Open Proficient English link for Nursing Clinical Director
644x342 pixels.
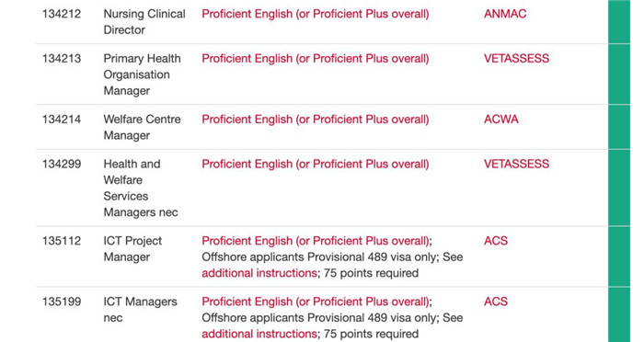click(x=315, y=14)
